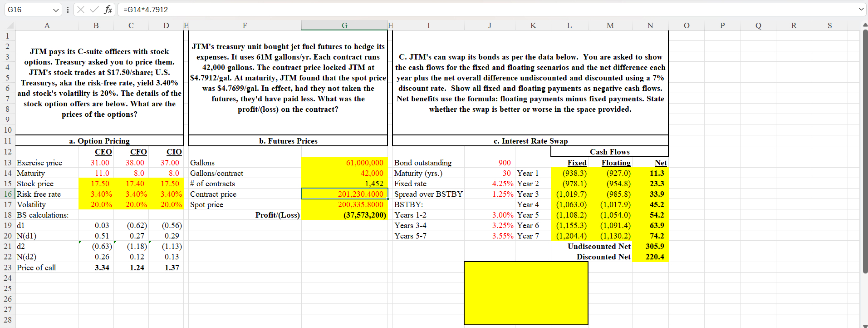Click Spread over BSTBY value 1.25%
This screenshot has height=328, width=868.
coord(490,194)
